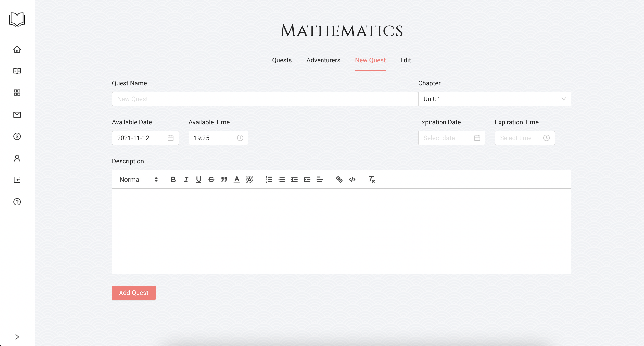Click the Quest Name input field

[265, 99]
